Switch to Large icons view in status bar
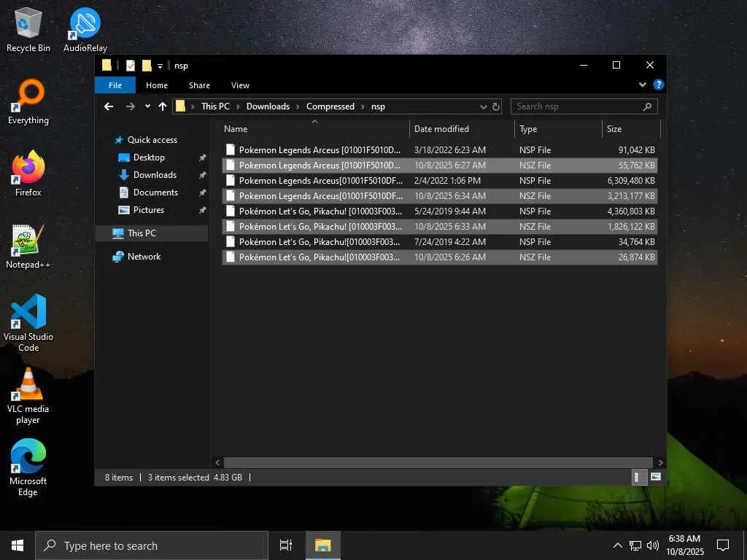 (656, 477)
